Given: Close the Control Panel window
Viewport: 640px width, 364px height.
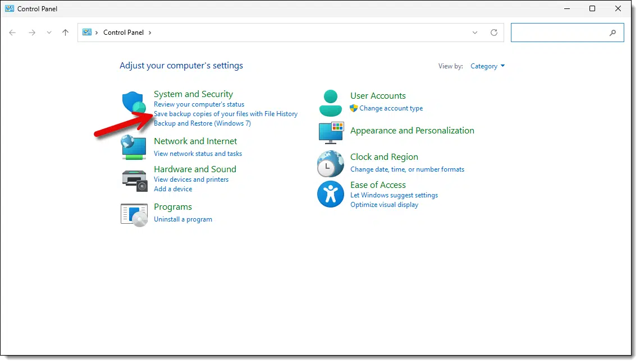Looking at the screenshot, I should point(618,8).
